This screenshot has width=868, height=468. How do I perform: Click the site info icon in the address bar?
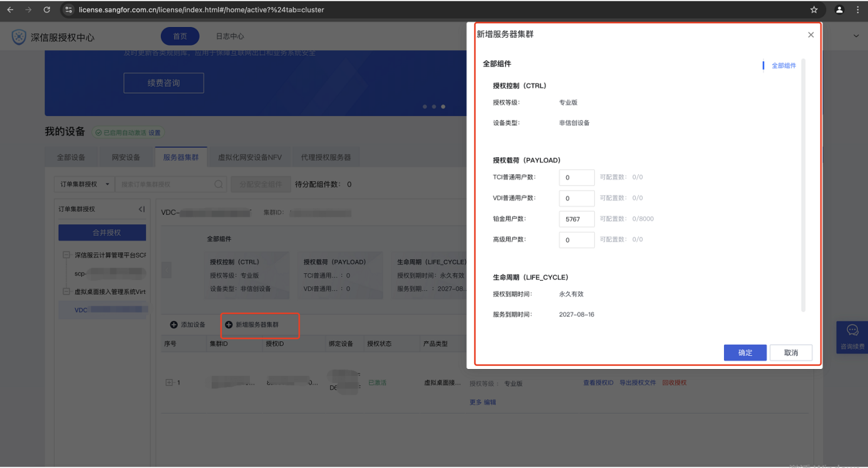(69, 10)
